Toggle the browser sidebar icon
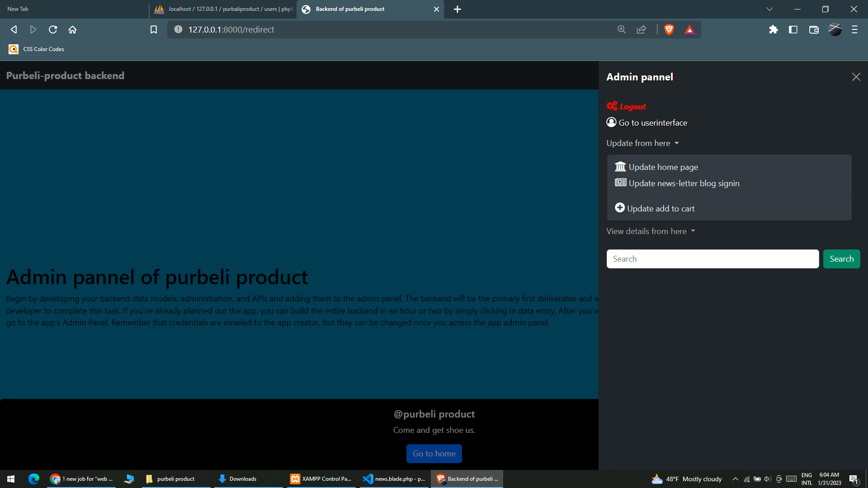 coord(793,29)
